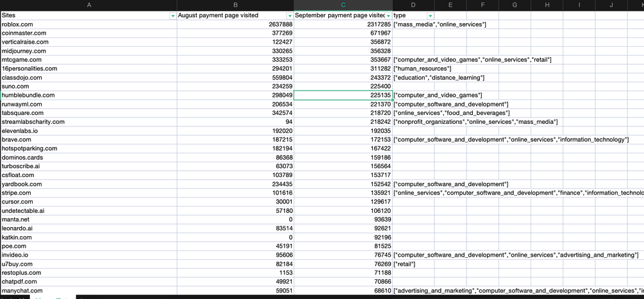This screenshot has height=299, width=644.
Task: Click the turboscribe.ai cell
Action: 88,167
